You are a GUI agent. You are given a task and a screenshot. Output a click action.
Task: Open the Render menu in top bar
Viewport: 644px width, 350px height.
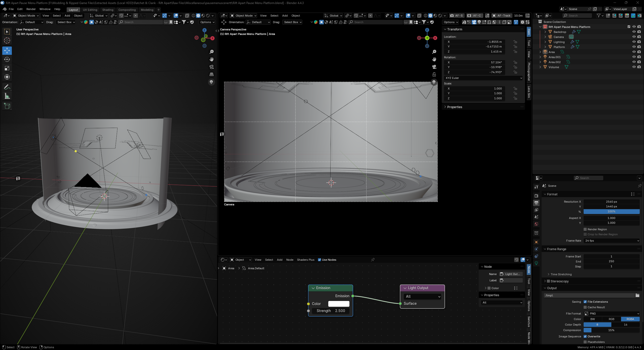(31, 9)
